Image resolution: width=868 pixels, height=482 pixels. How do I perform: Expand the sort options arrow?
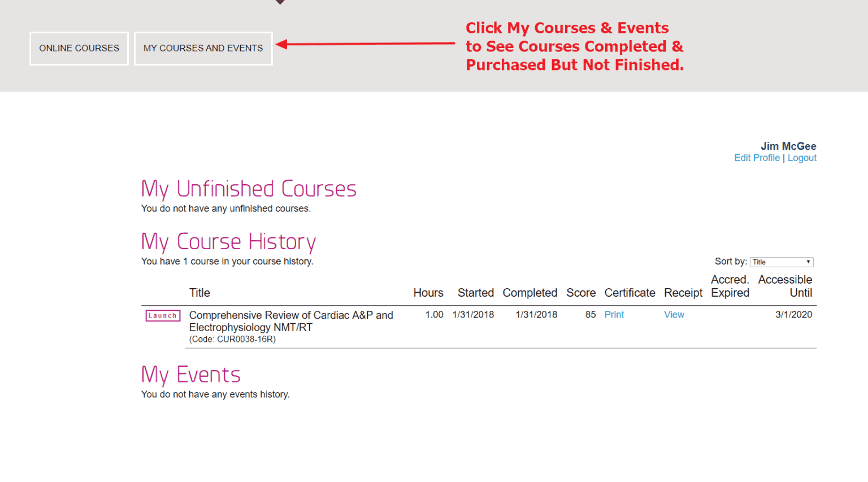pyautogui.click(x=808, y=262)
